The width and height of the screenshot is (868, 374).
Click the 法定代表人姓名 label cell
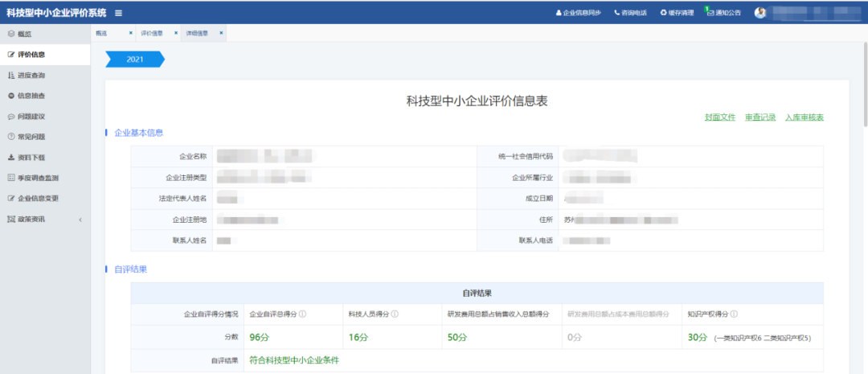pyautogui.click(x=172, y=199)
